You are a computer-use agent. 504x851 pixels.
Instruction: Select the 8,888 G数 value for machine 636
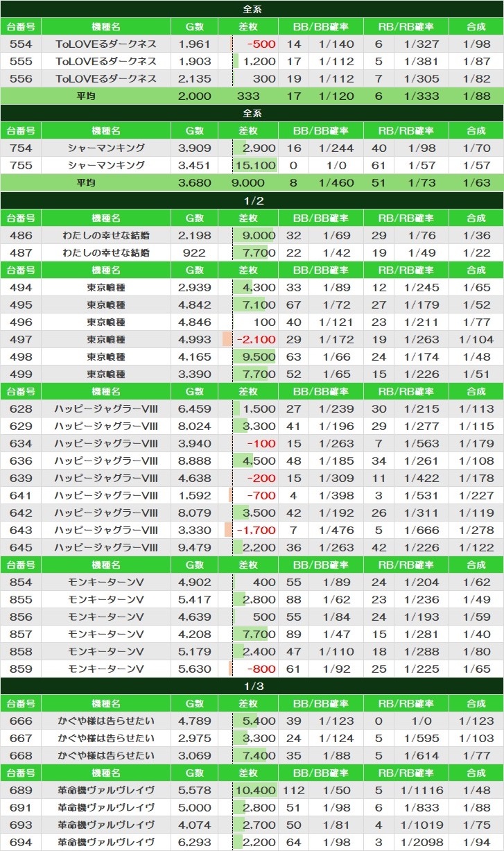(x=195, y=461)
